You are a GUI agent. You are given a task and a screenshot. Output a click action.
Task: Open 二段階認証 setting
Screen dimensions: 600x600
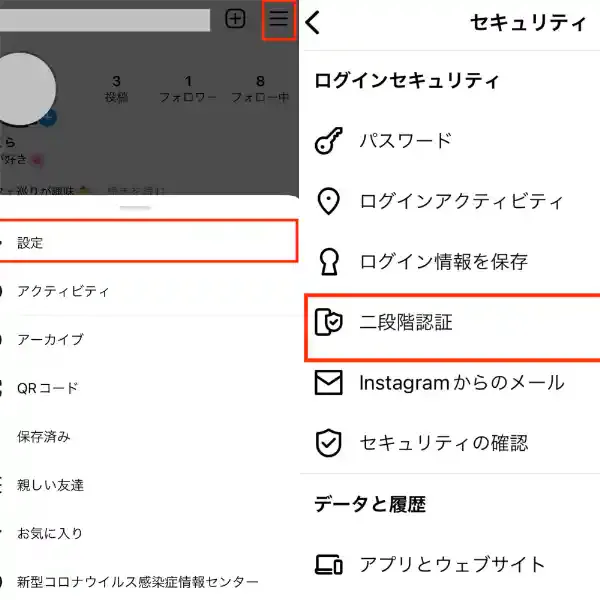tap(452, 328)
